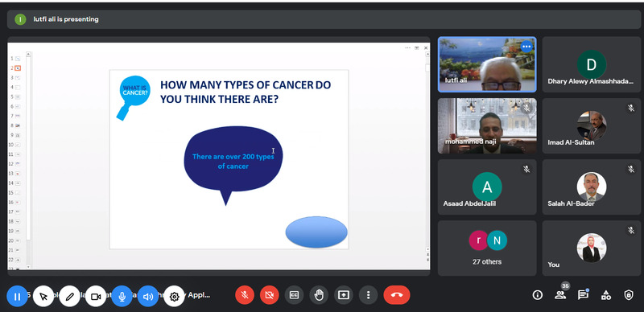This screenshot has width=644, height=312.
Task: Toggle closed captions CC button
Action: tap(294, 295)
